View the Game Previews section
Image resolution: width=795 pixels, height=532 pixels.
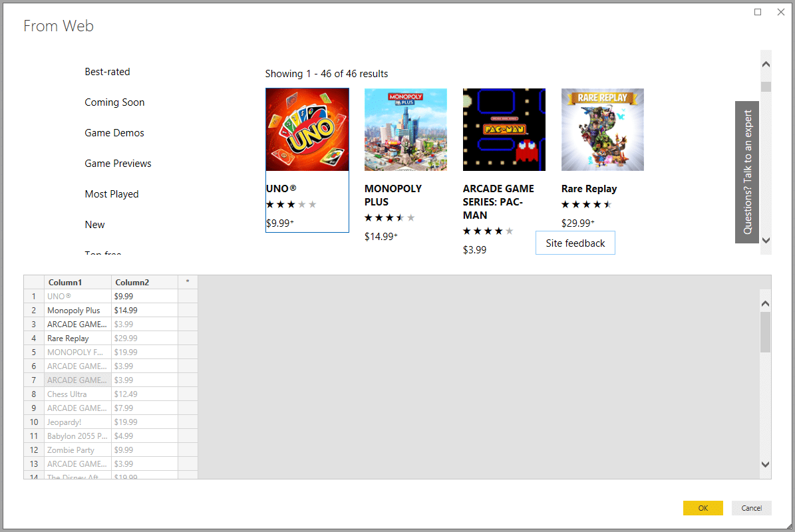118,163
